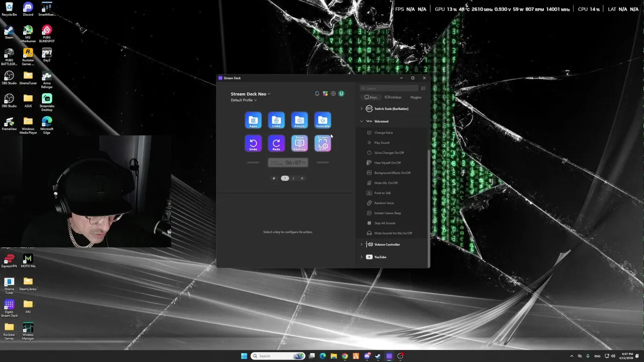Select the right touch strip button
The image size is (644, 362).
323,162
